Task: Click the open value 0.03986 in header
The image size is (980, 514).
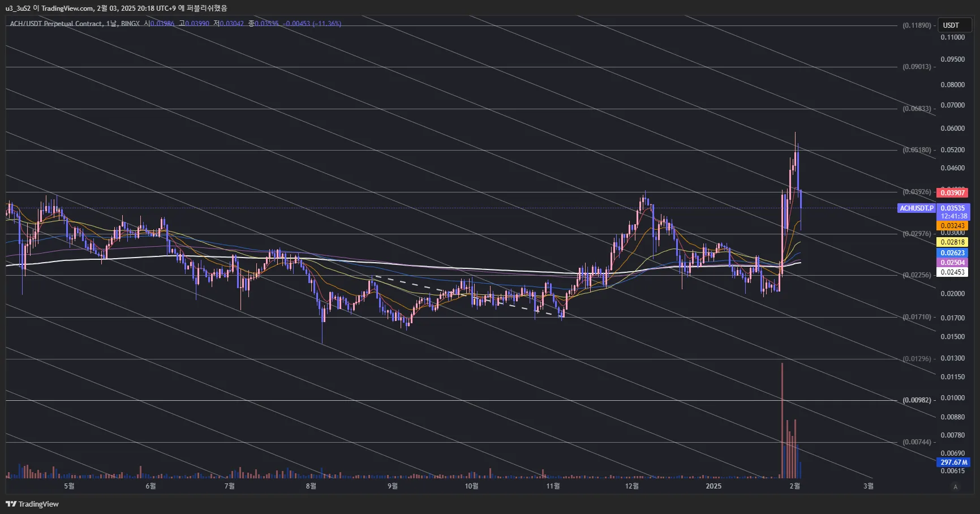Action: tap(162, 24)
